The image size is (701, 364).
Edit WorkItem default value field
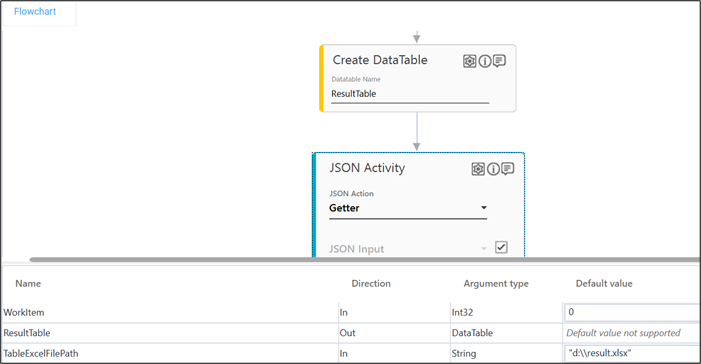[631, 312]
